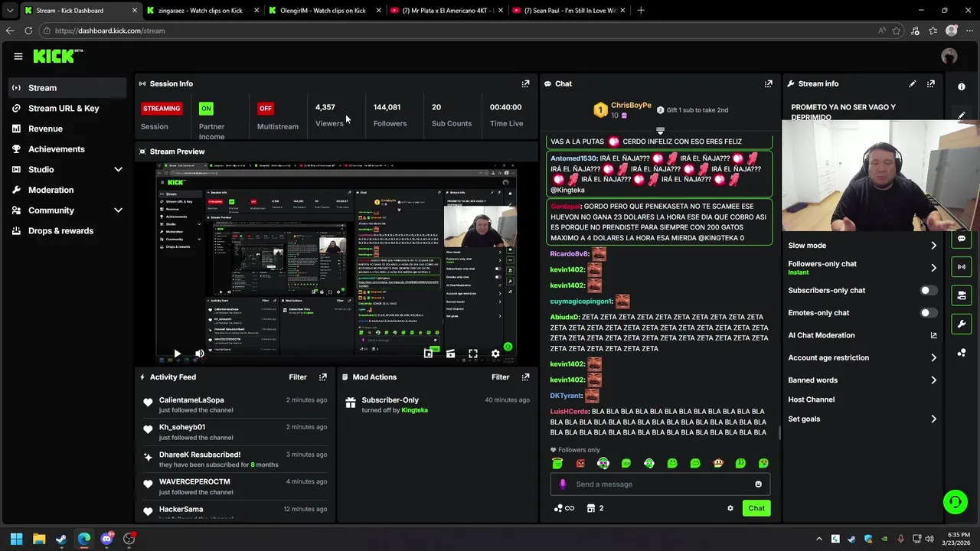Click DhareeK Resubscribed activity entry
The image size is (980, 551).
click(x=234, y=459)
